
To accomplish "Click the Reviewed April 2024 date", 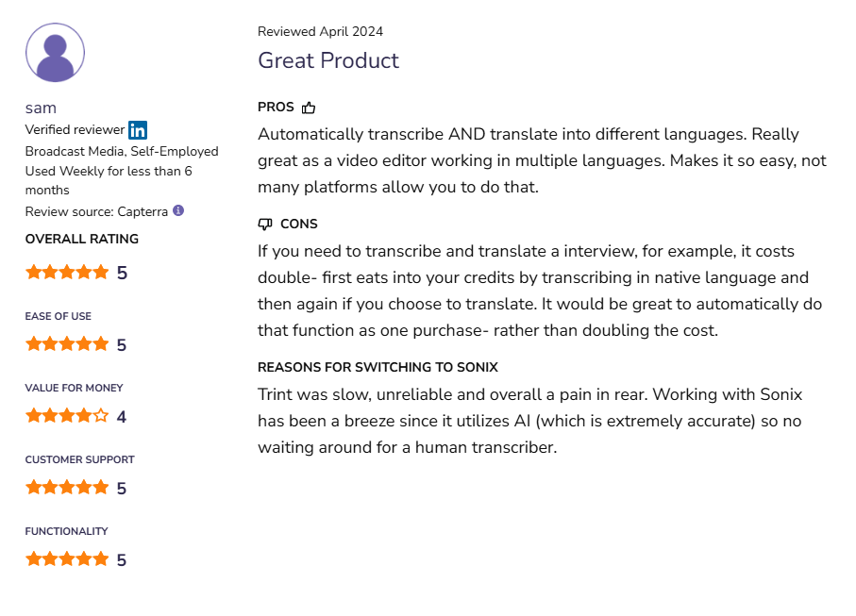I will pos(320,32).
